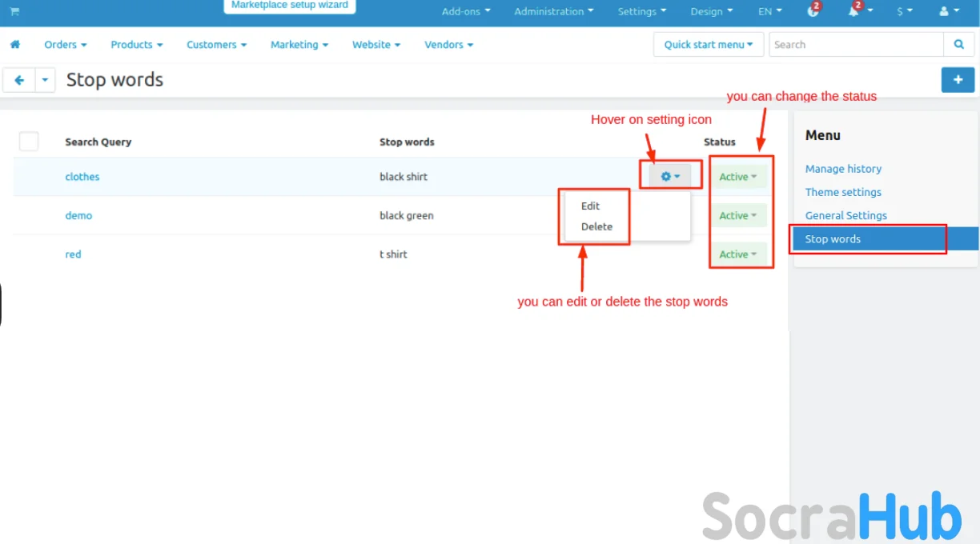980x544 pixels.
Task: Expand Active status dropdown for demo
Action: (737, 215)
